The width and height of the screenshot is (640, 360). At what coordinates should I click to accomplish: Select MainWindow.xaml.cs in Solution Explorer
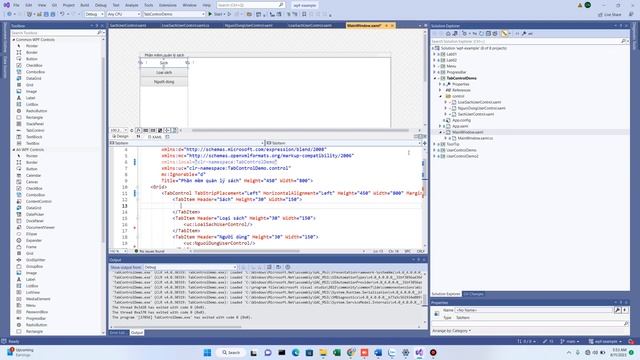(x=475, y=138)
